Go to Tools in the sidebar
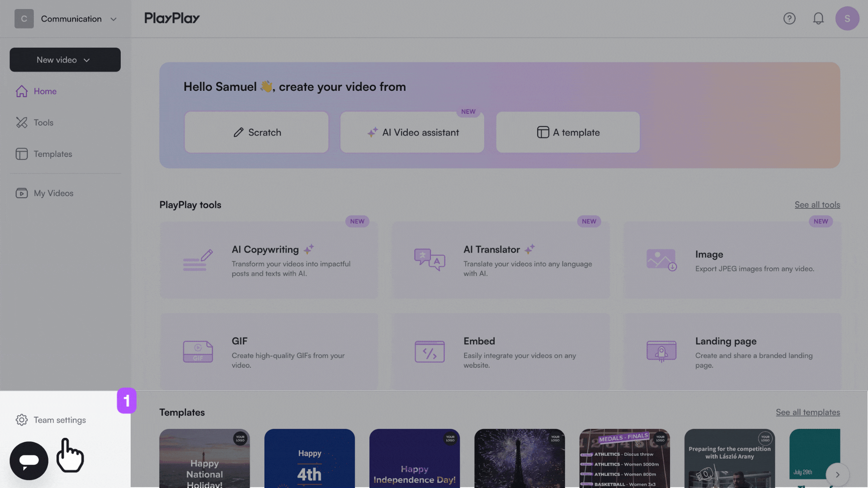Image resolution: width=868 pixels, height=488 pixels. tap(43, 122)
